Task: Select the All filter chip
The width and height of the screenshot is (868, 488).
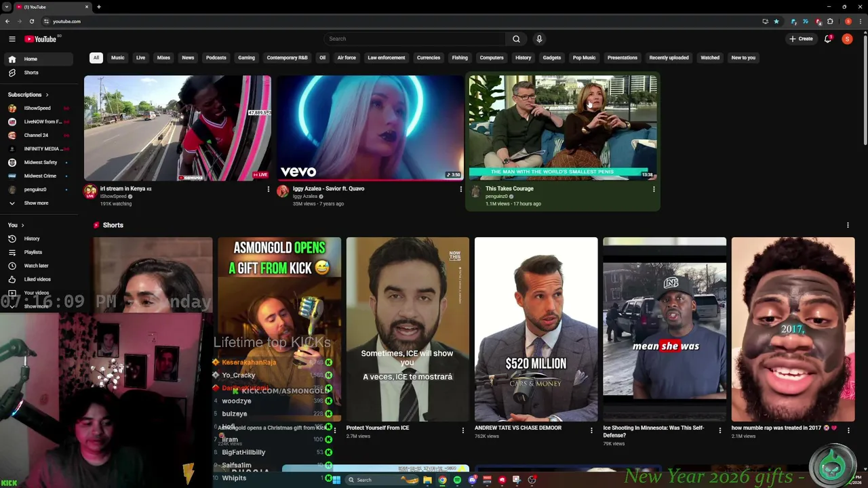Action: pos(96,58)
